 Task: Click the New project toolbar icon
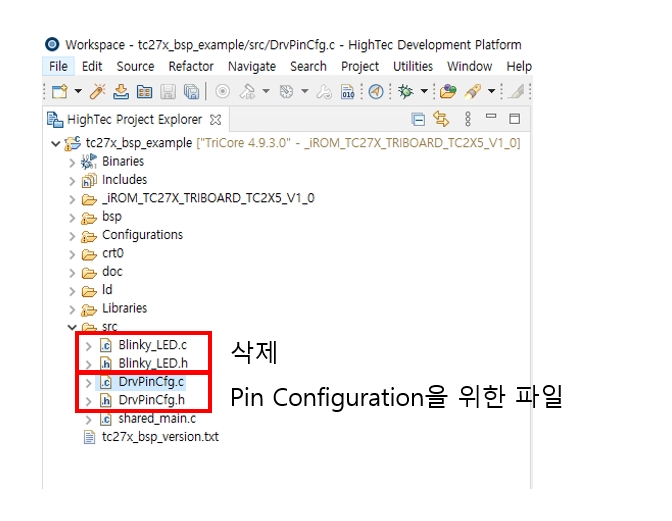click(x=60, y=91)
